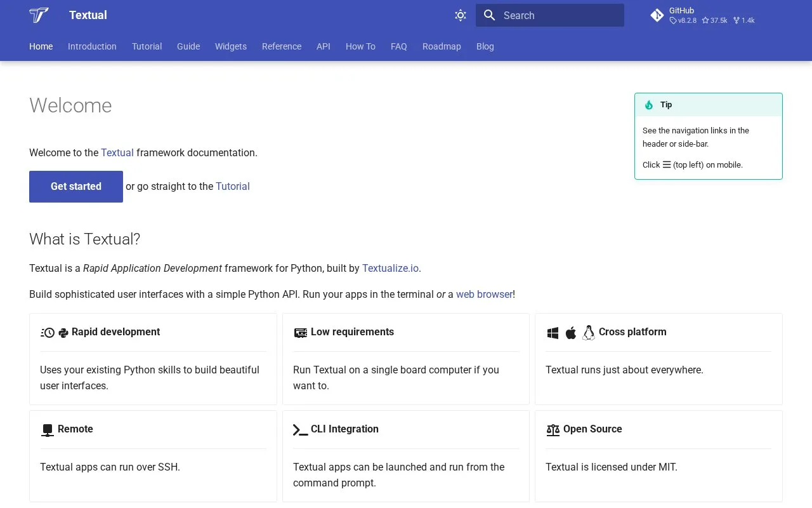This screenshot has width=812, height=508.
Task: Open the Textualize.io link
Action: pyautogui.click(x=390, y=268)
